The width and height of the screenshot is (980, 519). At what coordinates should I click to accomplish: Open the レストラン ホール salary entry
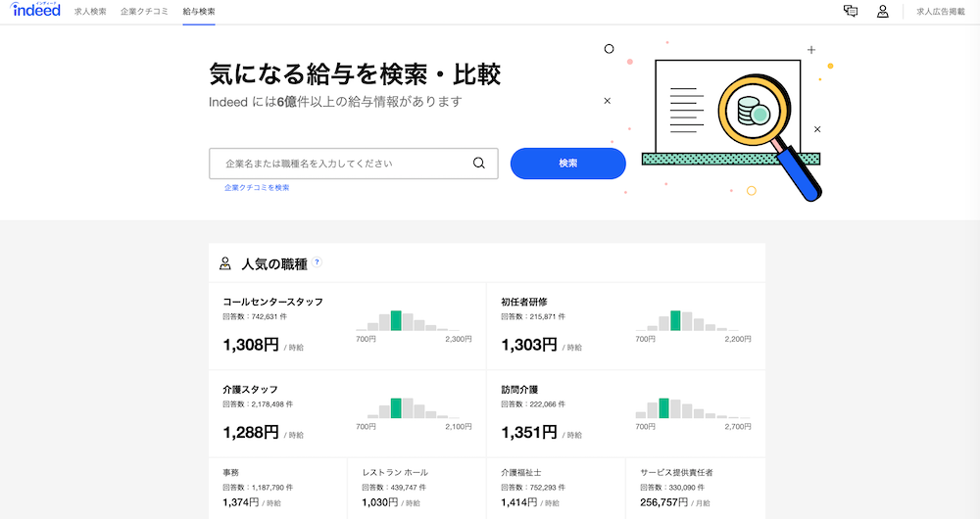click(x=395, y=472)
